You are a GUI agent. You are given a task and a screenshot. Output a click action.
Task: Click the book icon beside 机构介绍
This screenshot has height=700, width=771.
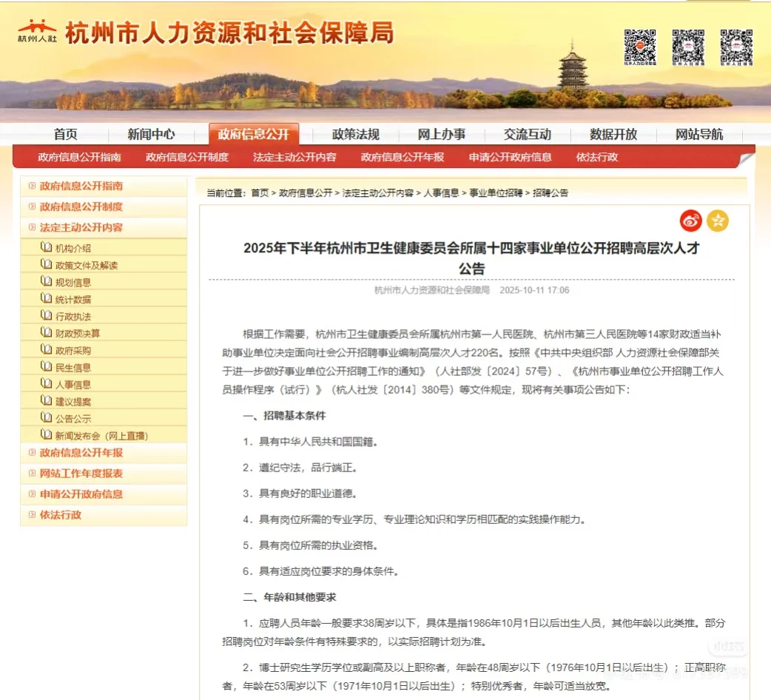(46, 246)
